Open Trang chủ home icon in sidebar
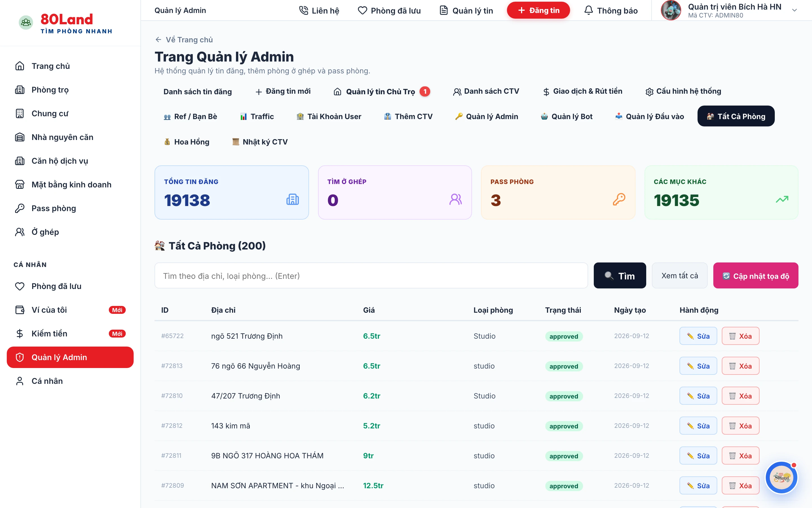The height and width of the screenshot is (508, 812). [x=20, y=66]
